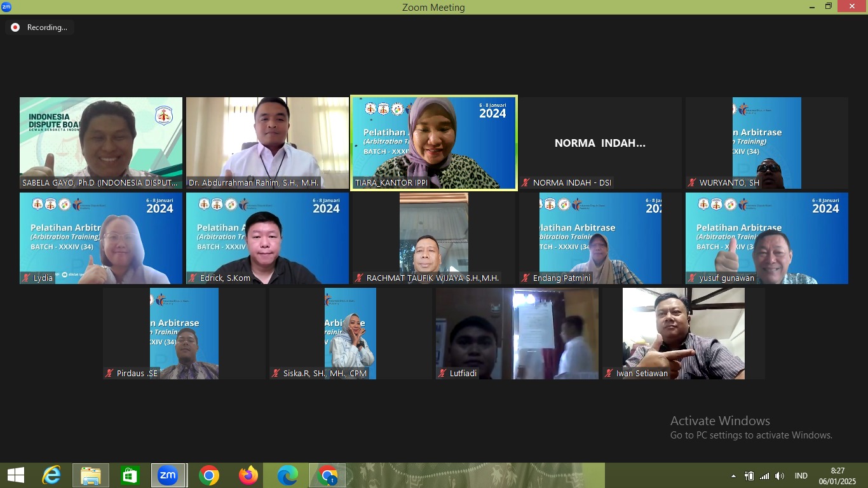This screenshot has width=868, height=488.
Task: Open Firefox from the taskbar
Action: [x=248, y=475]
